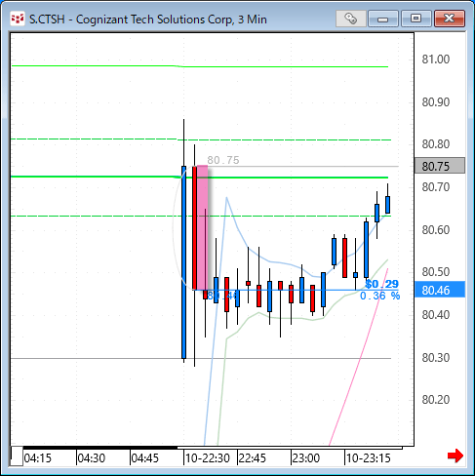475x476 pixels.
Task: Click the 80.90 price axis label
Action: click(x=436, y=102)
